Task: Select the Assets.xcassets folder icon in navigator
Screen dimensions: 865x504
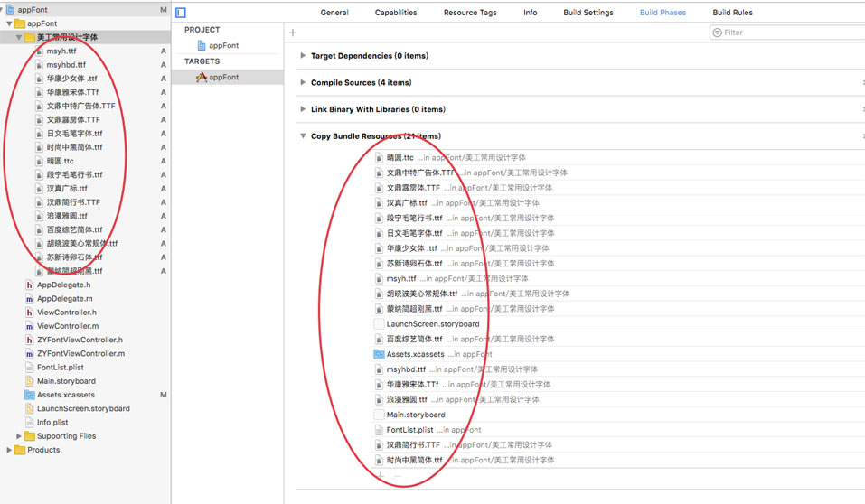Action: coord(30,395)
